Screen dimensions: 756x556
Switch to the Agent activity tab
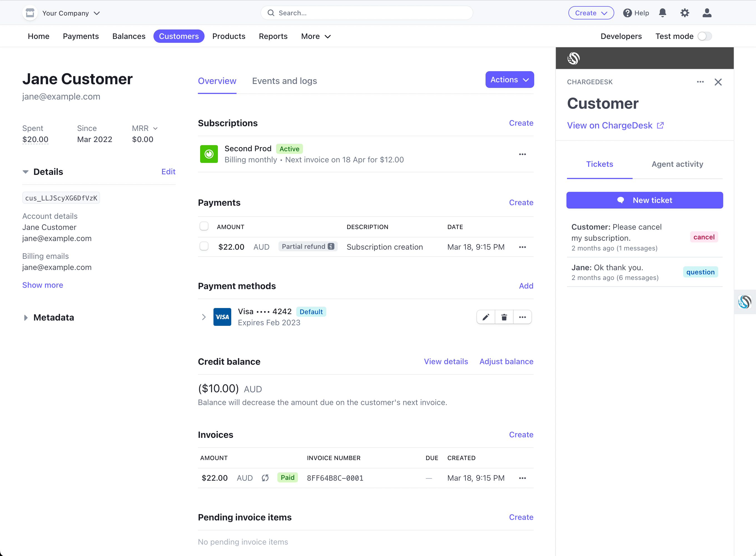pos(677,164)
